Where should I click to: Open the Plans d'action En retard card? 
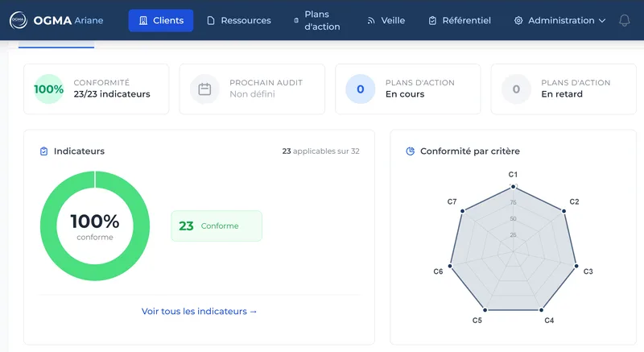[x=563, y=89]
